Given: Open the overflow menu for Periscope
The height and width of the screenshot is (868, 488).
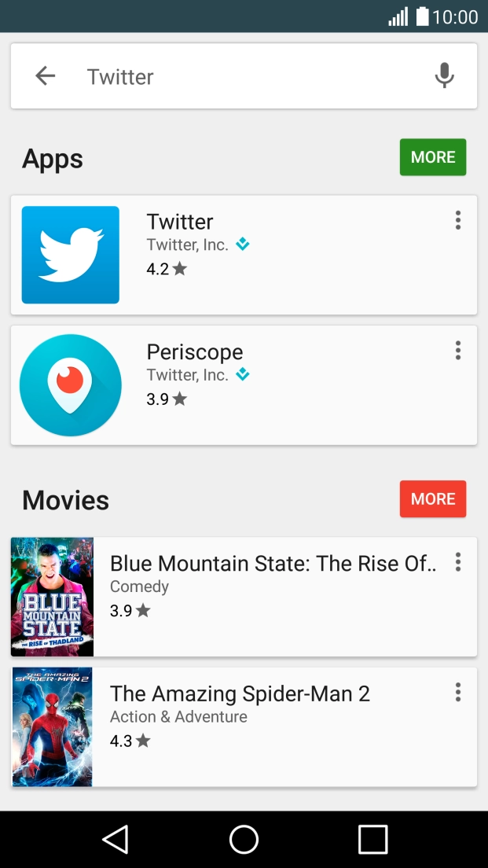Looking at the screenshot, I should click(x=457, y=350).
